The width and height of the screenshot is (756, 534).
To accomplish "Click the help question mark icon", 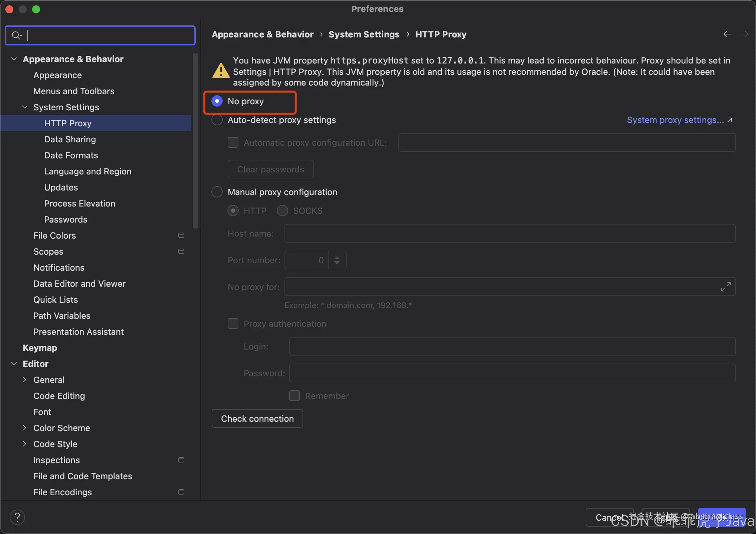I will pyautogui.click(x=17, y=517).
